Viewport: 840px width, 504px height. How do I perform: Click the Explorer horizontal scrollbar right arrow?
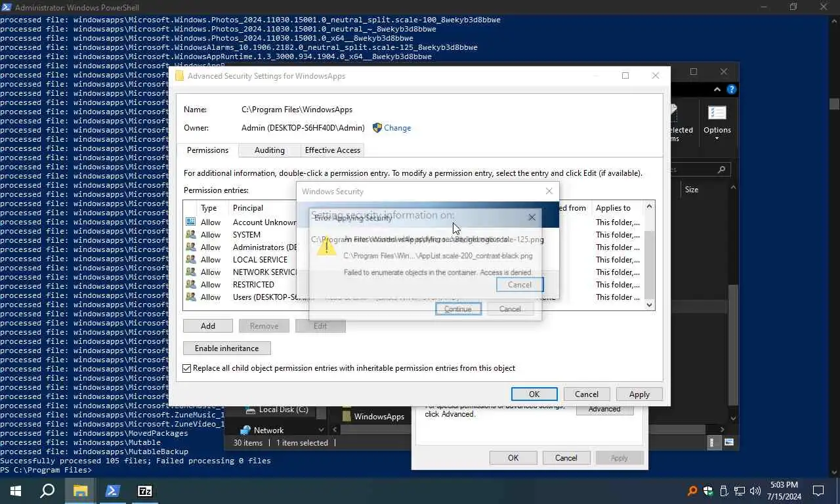(722, 430)
